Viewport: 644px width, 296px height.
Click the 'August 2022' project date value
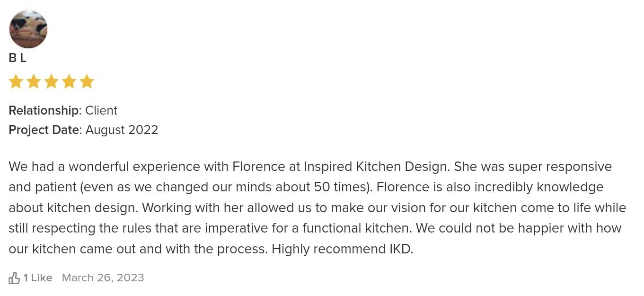pyautogui.click(x=122, y=130)
